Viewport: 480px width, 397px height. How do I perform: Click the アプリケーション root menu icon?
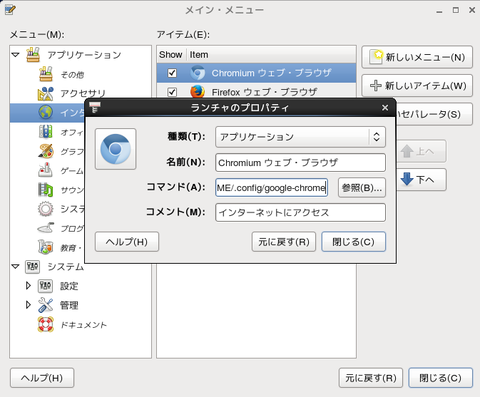click(x=33, y=55)
